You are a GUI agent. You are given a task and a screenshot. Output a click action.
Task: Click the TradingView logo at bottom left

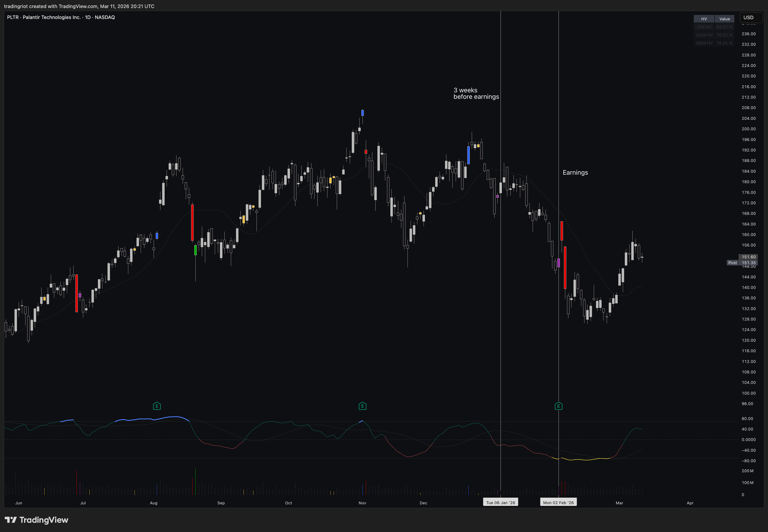point(36,520)
